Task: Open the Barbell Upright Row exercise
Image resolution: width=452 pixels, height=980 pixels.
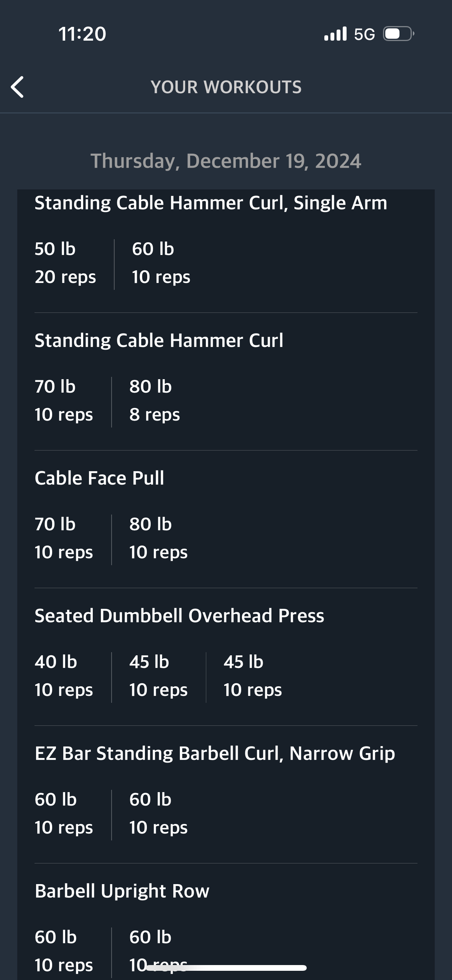Action: [x=122, y=891]
